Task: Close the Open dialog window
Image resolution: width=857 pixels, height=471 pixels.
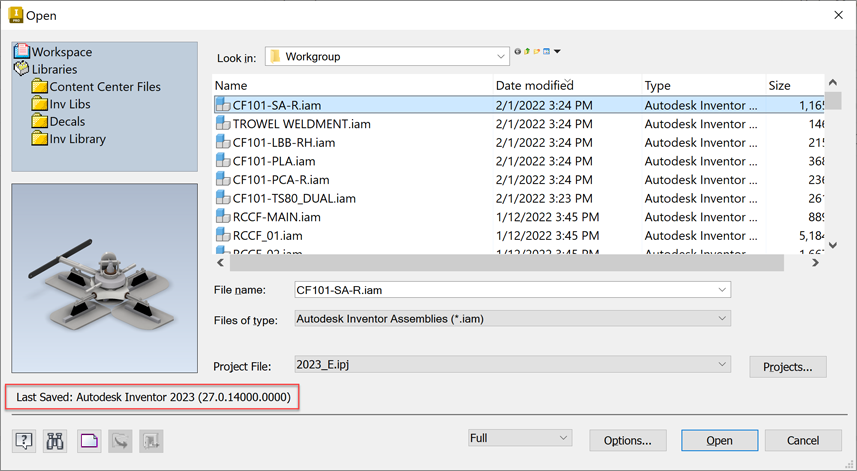Action: coord(838,15)
